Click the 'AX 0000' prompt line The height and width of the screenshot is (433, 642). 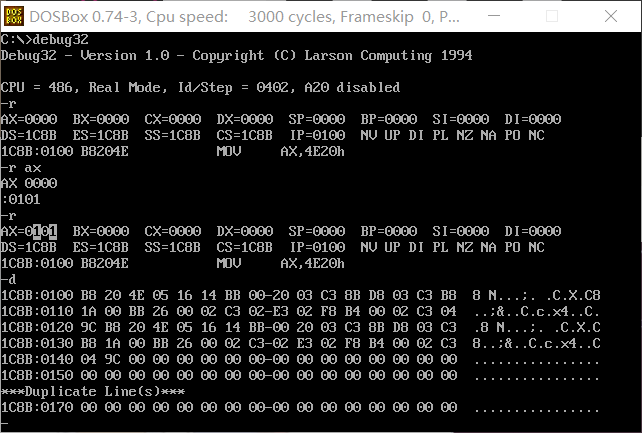29,183
